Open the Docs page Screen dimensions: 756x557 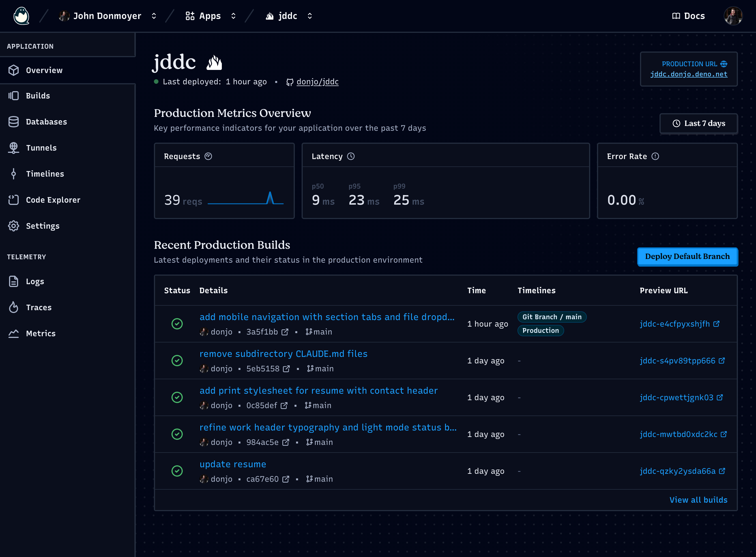[688, 16]
